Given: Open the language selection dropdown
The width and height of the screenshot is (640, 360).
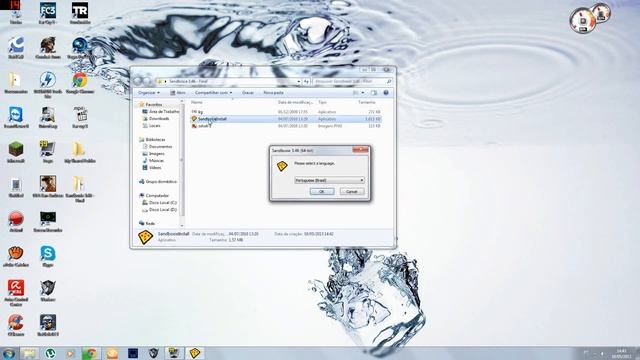Looking at the screenshot, I should 329,180.
